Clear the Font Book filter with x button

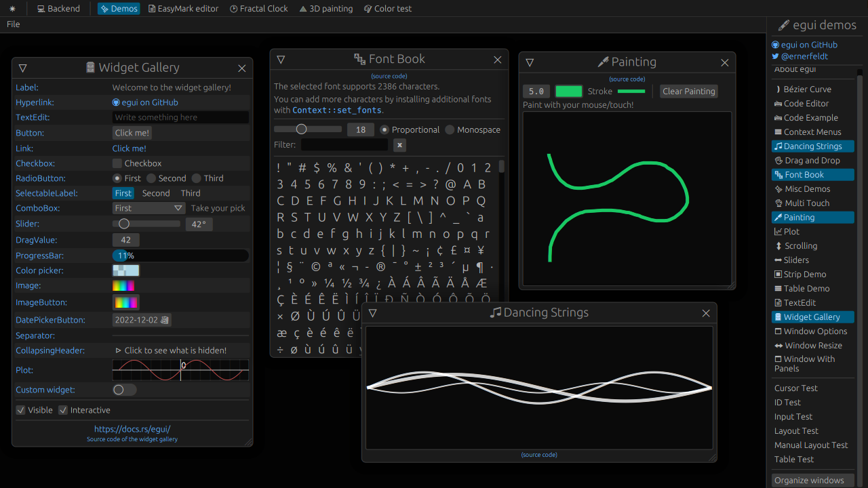(x=399, y=145)
